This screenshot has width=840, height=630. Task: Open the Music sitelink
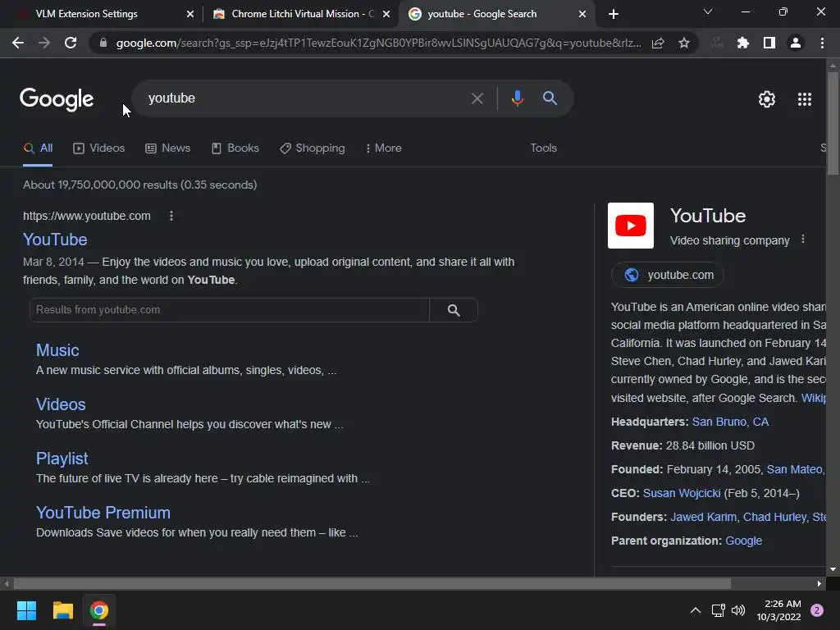coord(57,350)
